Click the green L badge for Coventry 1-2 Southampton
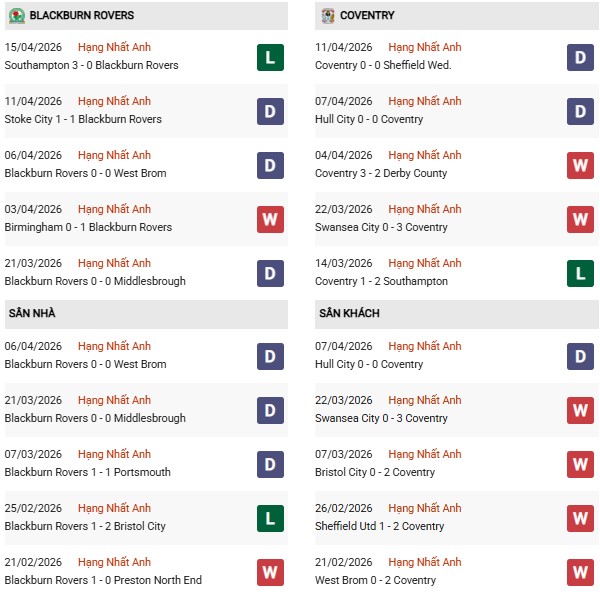Screen dimensions: 600x594 pyautogui.click(x=581, y=273)
